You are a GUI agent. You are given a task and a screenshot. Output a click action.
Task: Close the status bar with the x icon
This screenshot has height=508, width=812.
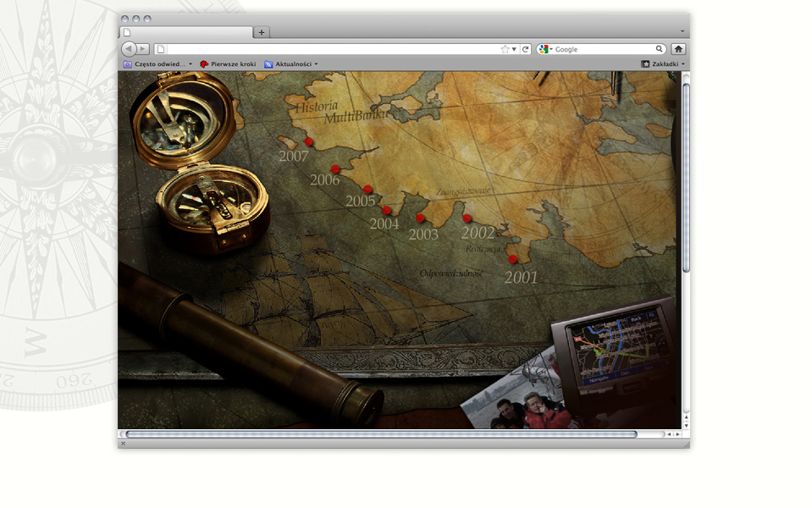124,444
